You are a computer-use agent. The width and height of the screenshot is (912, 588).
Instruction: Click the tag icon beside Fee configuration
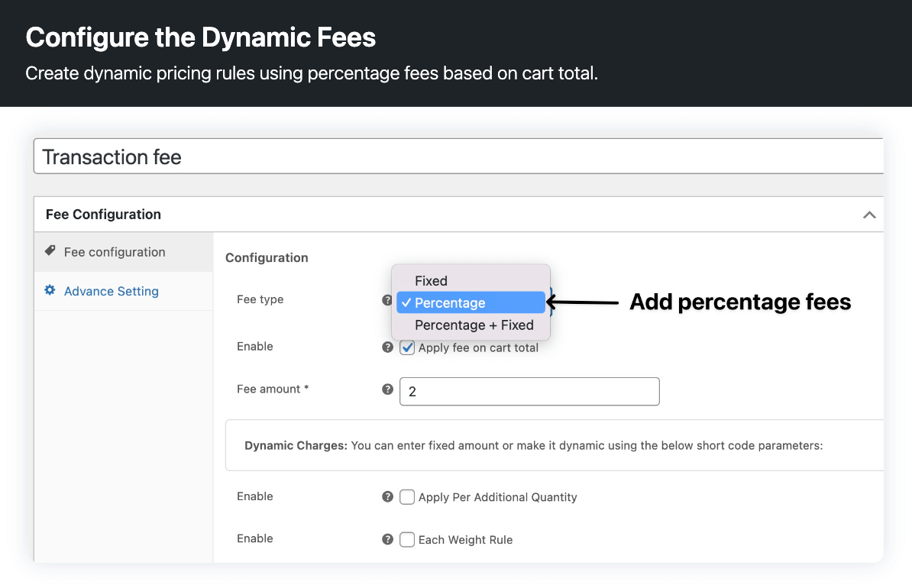(x=50, y=251)
